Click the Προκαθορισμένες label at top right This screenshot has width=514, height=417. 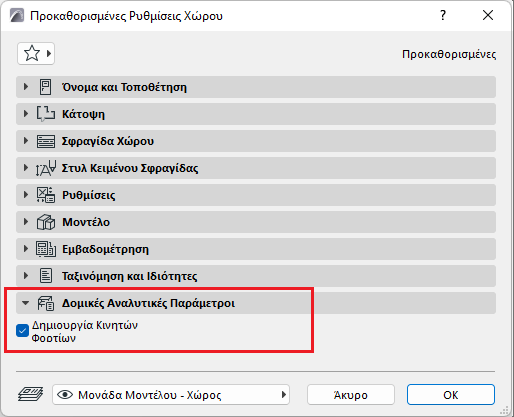[x=449, y=54]
